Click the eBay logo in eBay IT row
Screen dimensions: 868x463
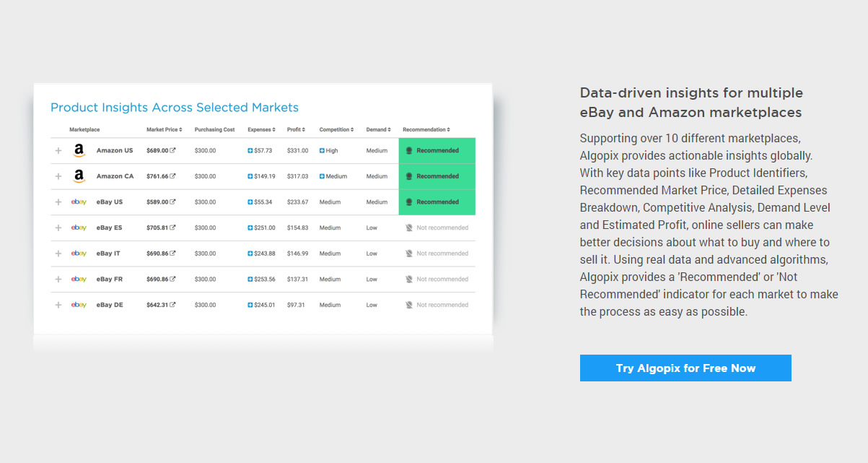[79, 254]
